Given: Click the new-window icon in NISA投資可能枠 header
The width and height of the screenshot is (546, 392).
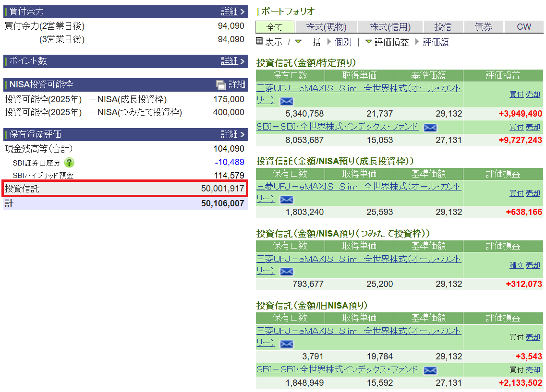Looking at the screenshot, I should click(x=221, y=85).
